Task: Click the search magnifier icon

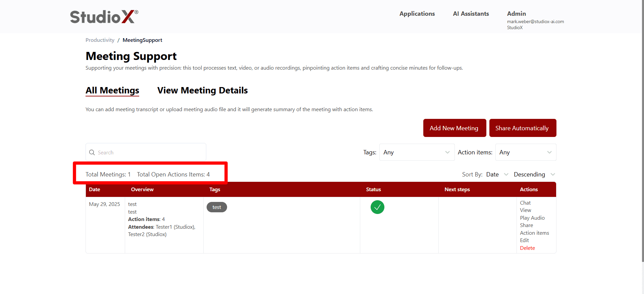Action: [x=92, y=152]
